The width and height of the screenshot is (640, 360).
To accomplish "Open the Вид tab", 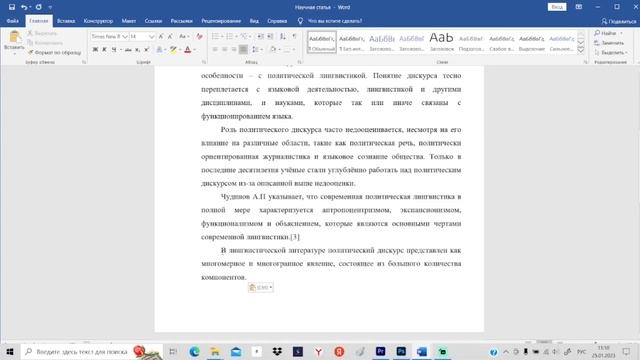I will pos(254,21).
